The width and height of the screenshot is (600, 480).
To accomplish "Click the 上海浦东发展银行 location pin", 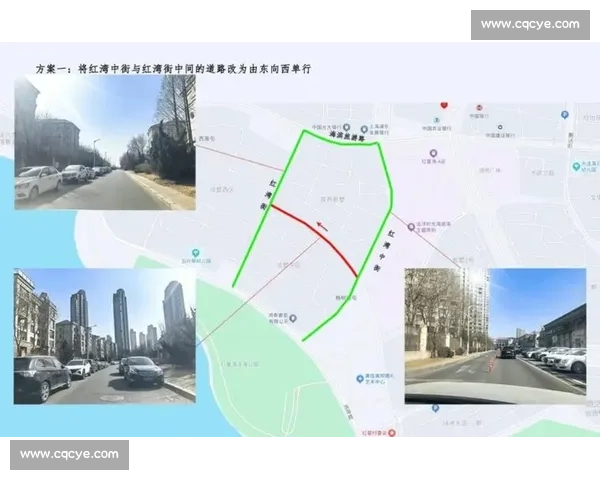I will (x=364, y=129).
